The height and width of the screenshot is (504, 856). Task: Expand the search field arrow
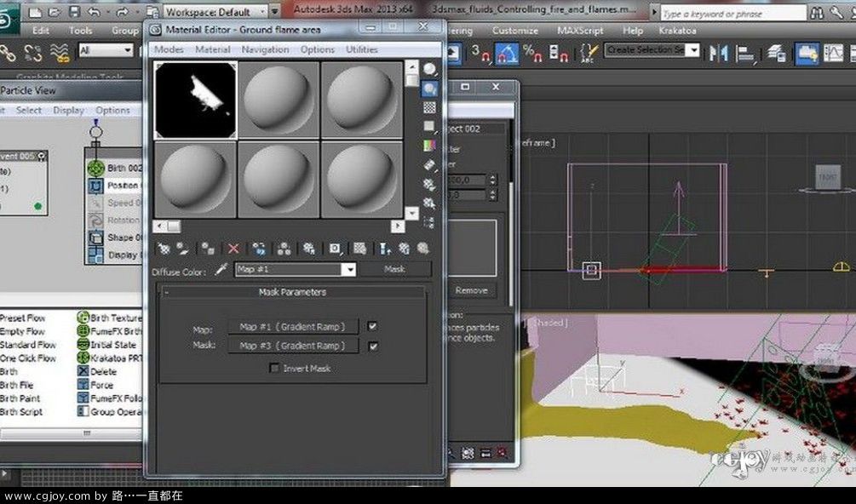[654, 12]
